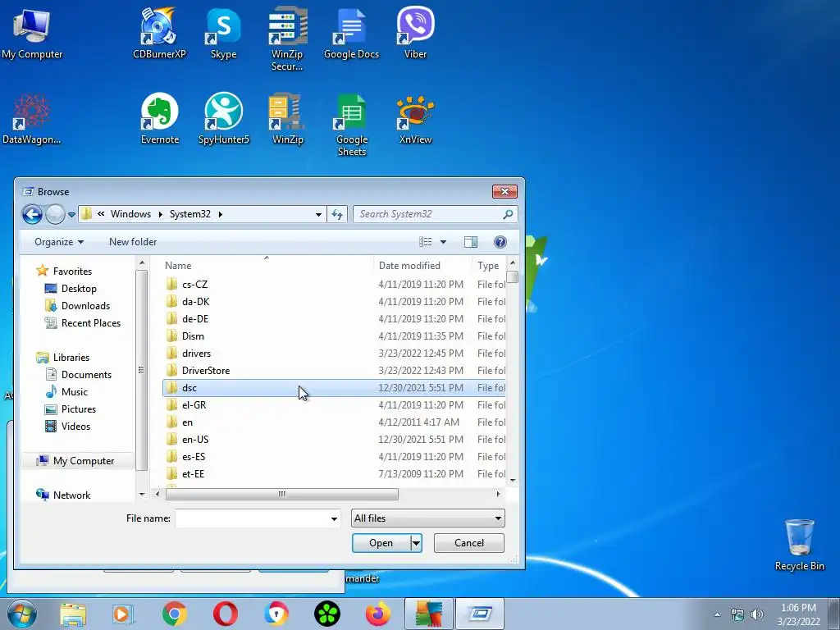
Task: Open Windows Explorer from the taskbar
Action: point(73,614)
